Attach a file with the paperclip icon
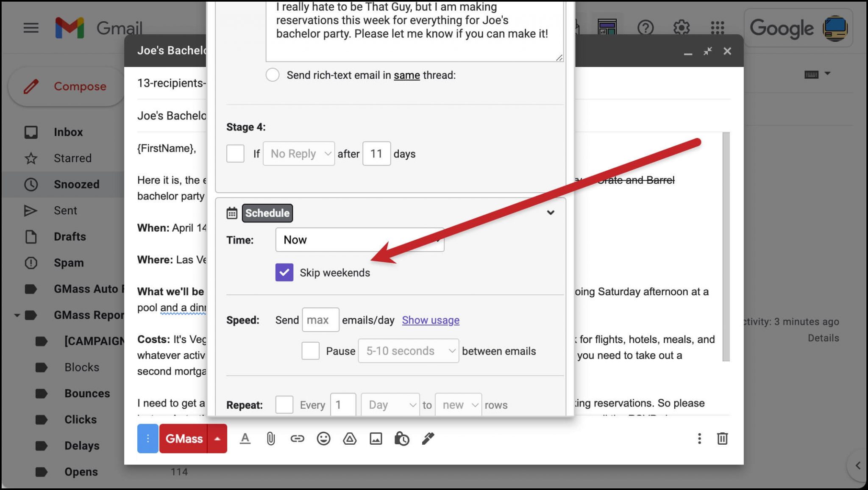 pyautogui.click(x=270, y=439)
